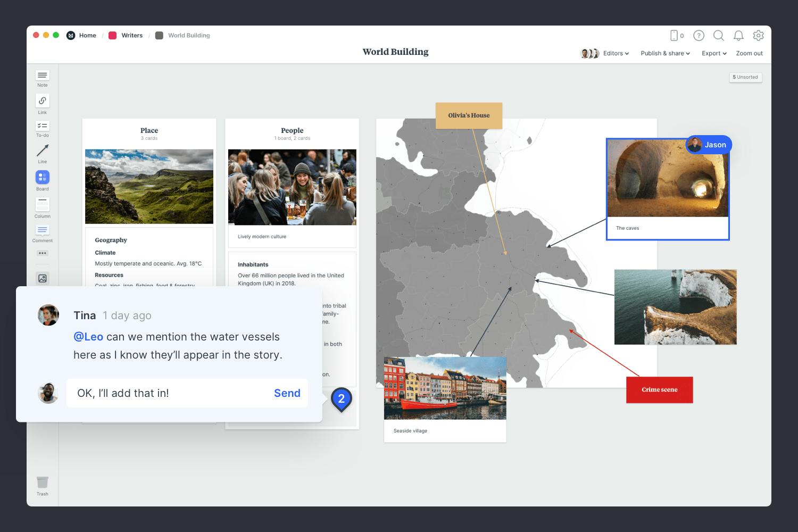Click the red Crime scene label

click(659, 390)
